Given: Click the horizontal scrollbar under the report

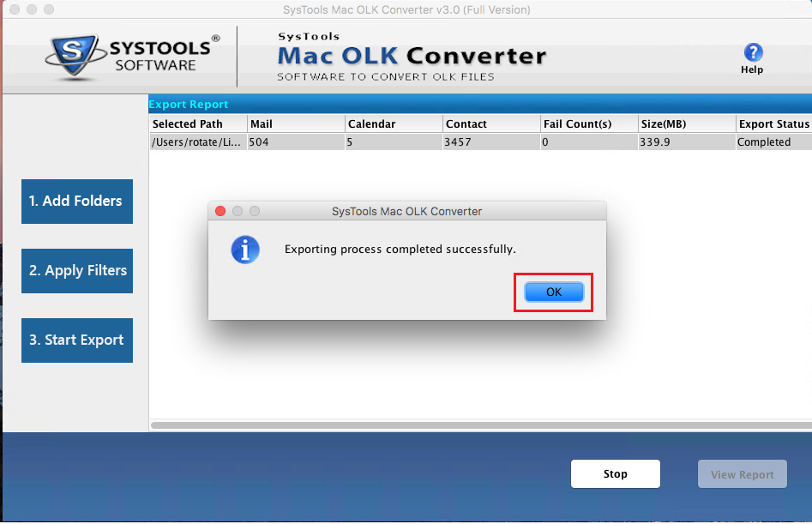Looking at the screenshot, I should coord(481,425).
